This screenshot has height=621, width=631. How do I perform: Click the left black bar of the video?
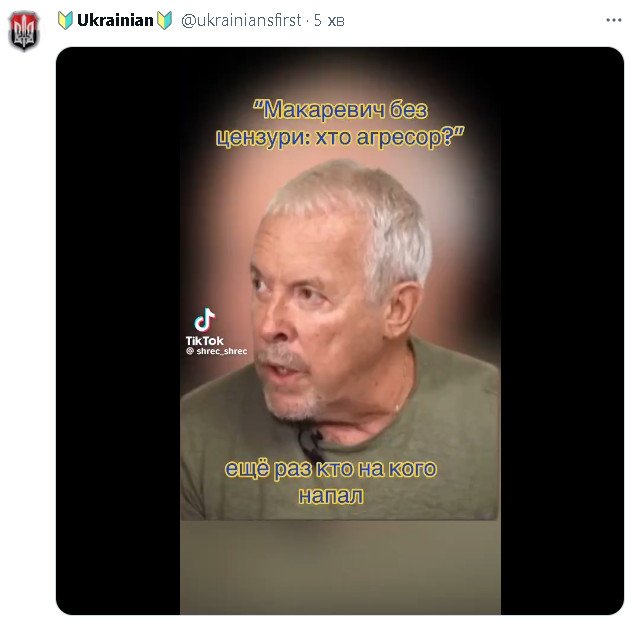click(x=118, y=330)
